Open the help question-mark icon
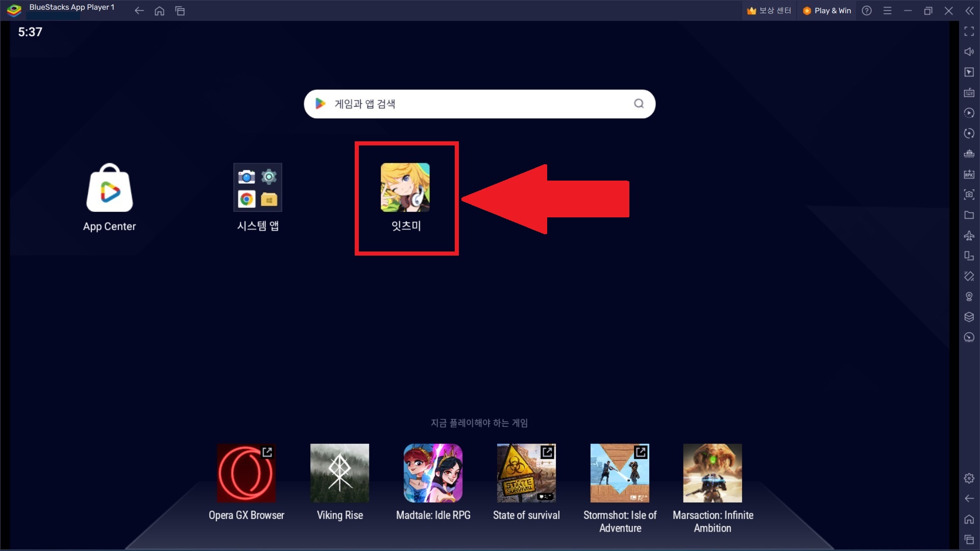Image resolution: width=980 pixels, height=551 pixels. point(867,11)
